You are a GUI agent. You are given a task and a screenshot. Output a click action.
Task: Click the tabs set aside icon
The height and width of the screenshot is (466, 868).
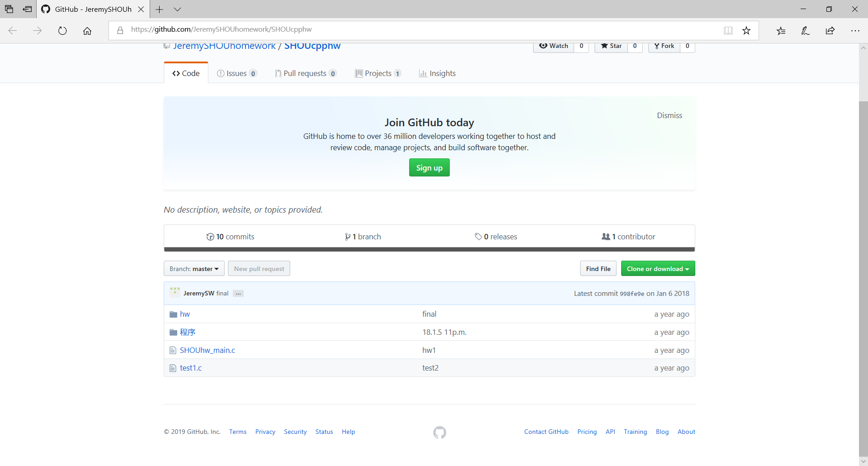tap(9, 9)
